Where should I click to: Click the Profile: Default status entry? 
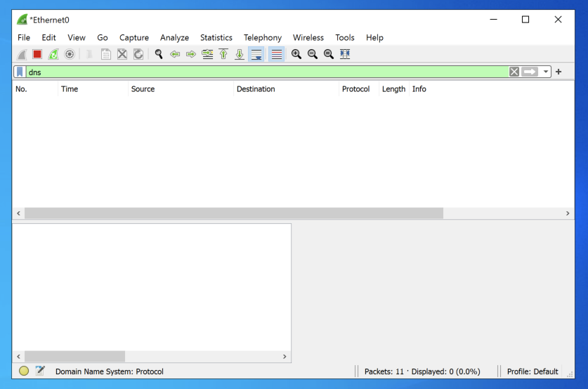tap(533, 371)
